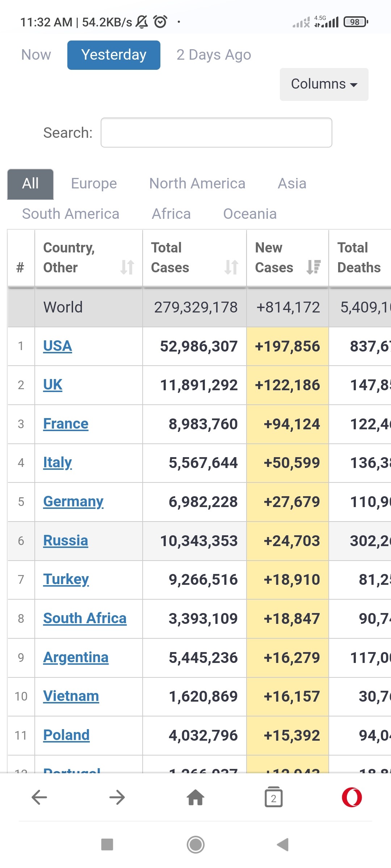
Task: Click the Search input field
Action: tap(216, 132)
